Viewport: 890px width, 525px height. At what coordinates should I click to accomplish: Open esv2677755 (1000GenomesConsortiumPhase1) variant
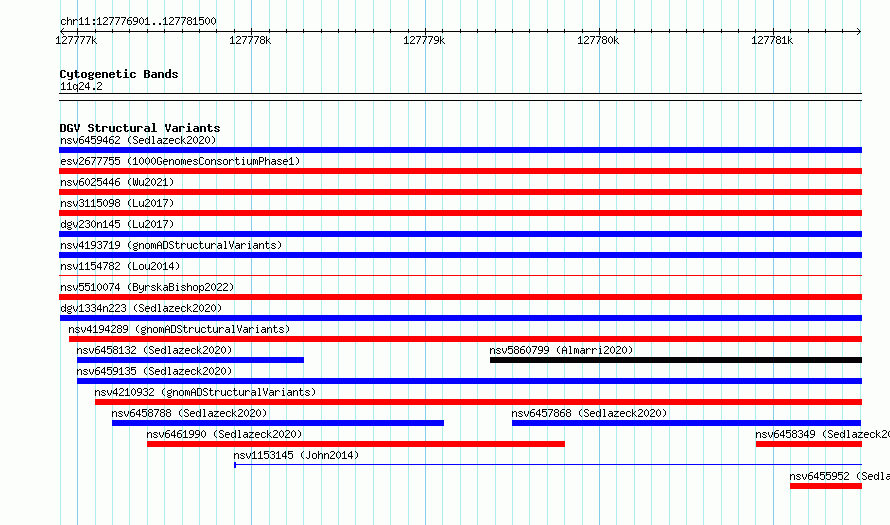[x=180, y=161]
